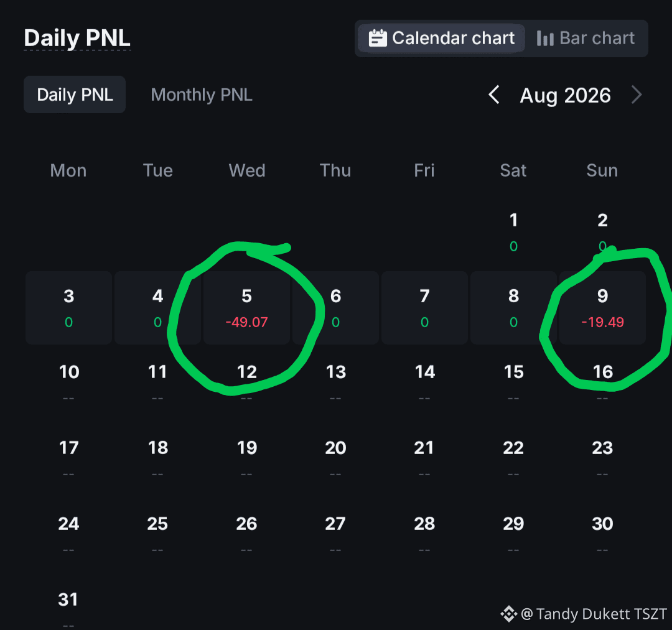Open the Aug 2026 month label
Image resolution: width=672 pixels, height=630 pixels.
[x=565, y=95]
